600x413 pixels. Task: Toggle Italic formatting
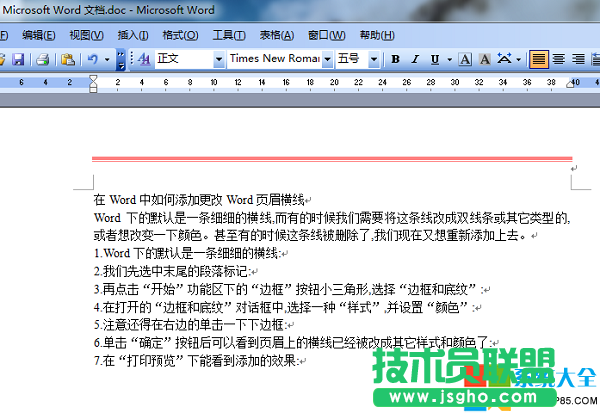[415, 59]
